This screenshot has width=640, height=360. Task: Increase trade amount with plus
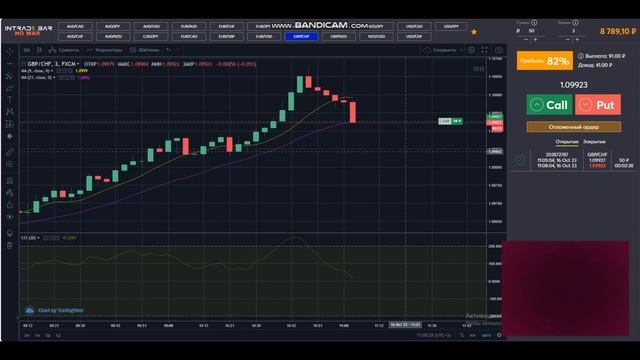[x=536, y=40]
